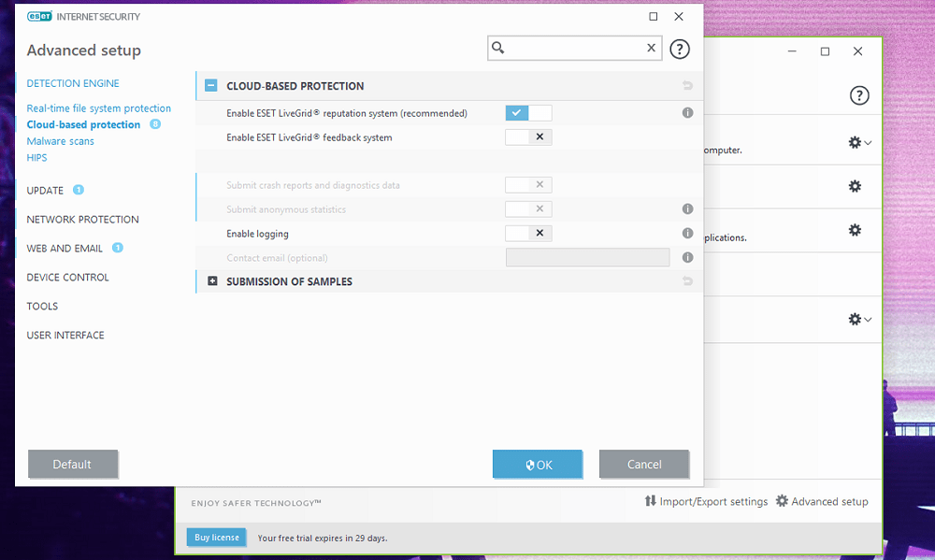The width and height of the screenshot is (935, 560).
Task: Turn on the Enable logging switch
Action: (x=528, y=233)
